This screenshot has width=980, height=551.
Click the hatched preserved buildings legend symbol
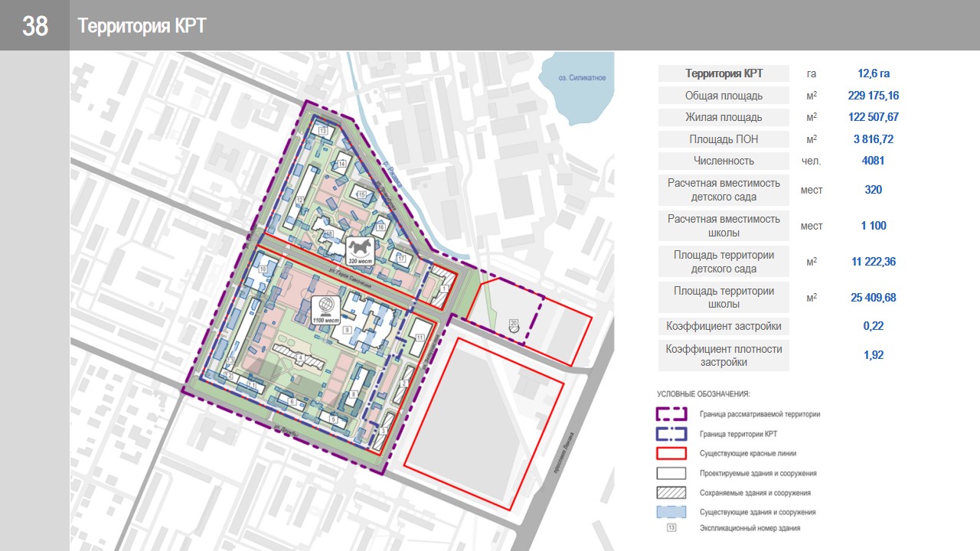(671, 493)
